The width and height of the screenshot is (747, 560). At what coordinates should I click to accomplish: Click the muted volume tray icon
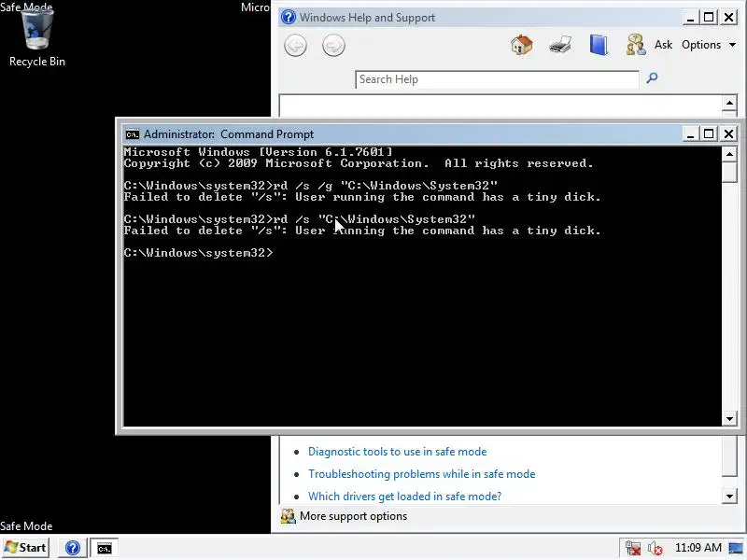pos(655,548)
